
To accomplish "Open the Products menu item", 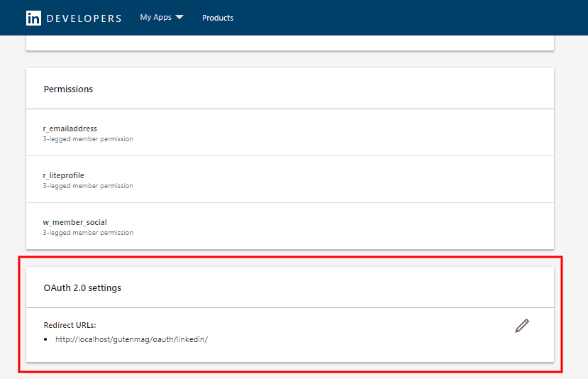I will coord(218,18).
